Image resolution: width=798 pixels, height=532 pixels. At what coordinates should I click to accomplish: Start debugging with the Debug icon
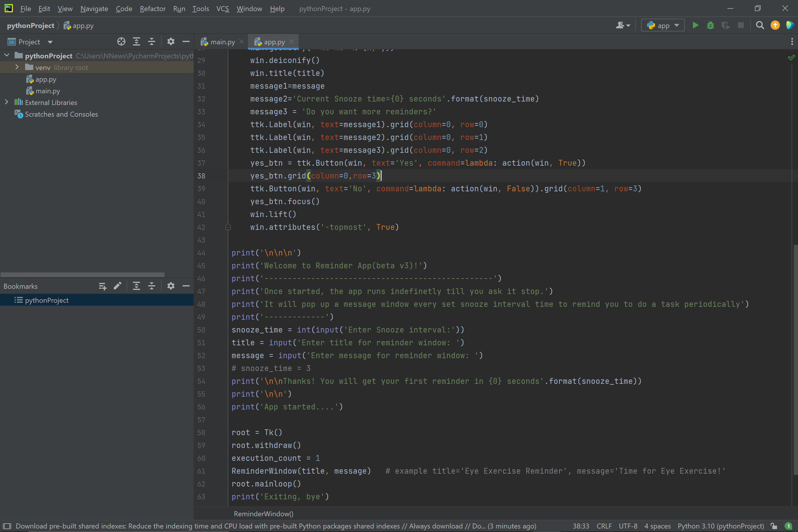[710, 25]
